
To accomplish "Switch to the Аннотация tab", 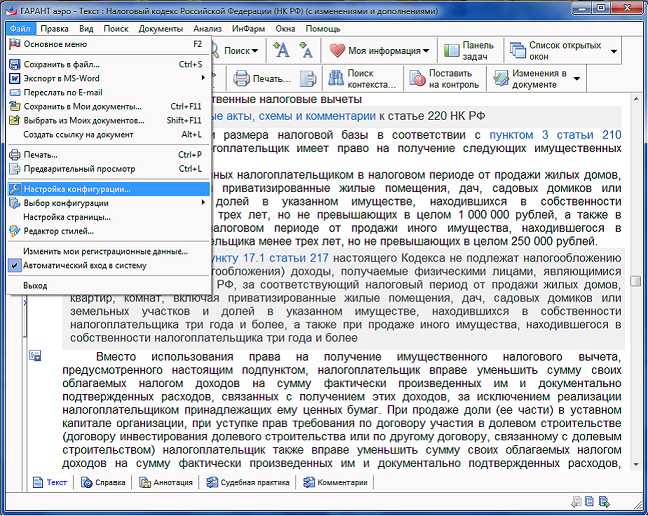I will pyautogui.click(x=166, y=482).
